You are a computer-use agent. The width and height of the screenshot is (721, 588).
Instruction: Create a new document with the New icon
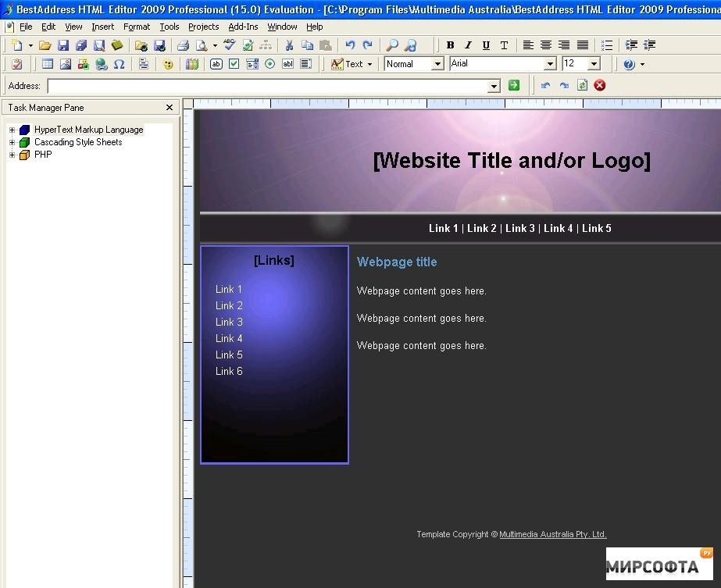pos(17,45)
